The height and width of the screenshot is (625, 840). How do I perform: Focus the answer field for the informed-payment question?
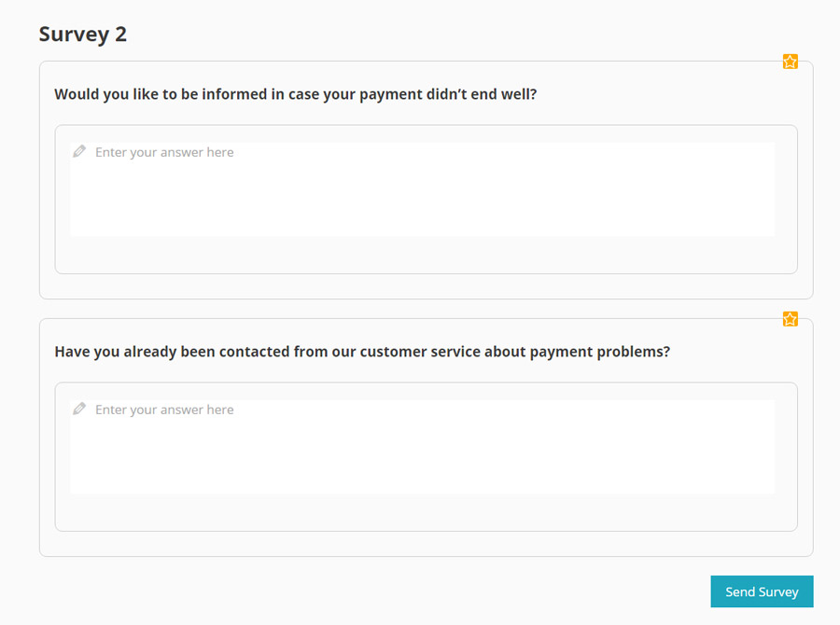pyautogui.click(x=422, y=198)
